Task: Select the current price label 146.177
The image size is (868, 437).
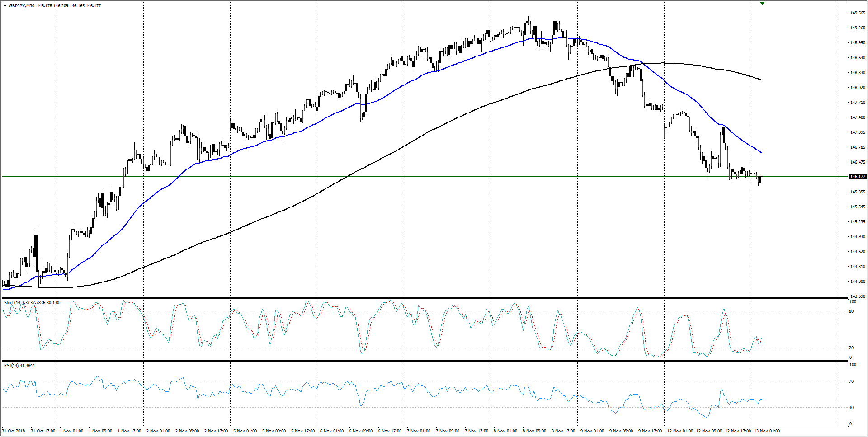Action: point(858,177)
